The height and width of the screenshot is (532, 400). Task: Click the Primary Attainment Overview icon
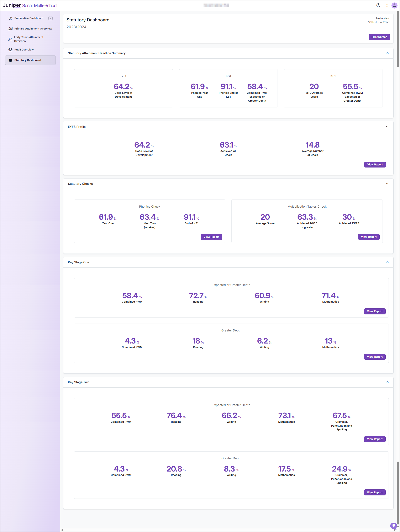pos(10,29)
